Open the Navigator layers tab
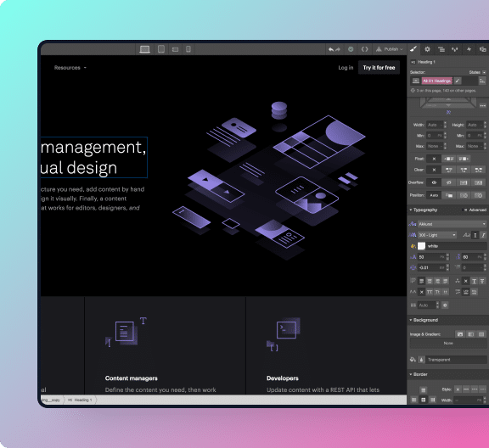This screenshot has width=489, height=448. pos(441,49)
